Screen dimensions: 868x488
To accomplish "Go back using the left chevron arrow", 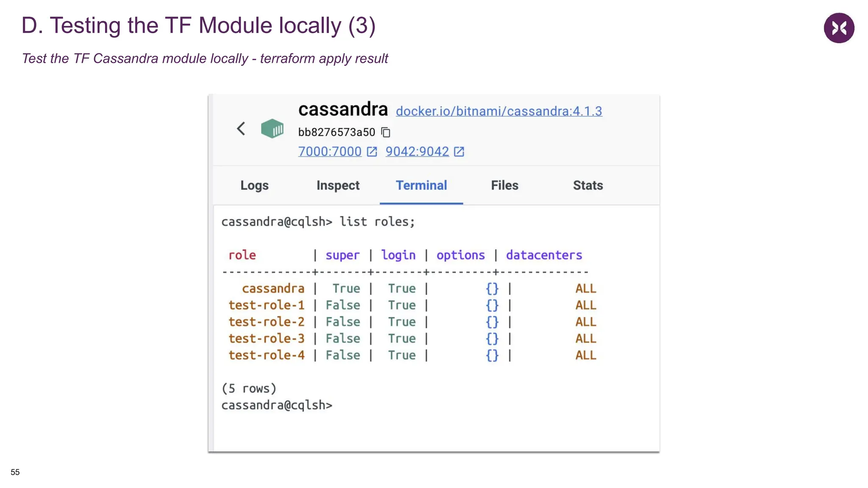I will [241, 129].
